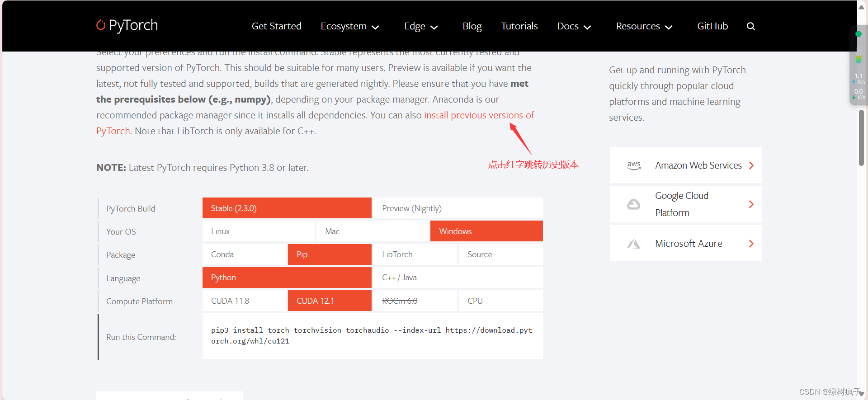Click the Language row label
This screenshot has width=868, height=400.
[123, 278]
